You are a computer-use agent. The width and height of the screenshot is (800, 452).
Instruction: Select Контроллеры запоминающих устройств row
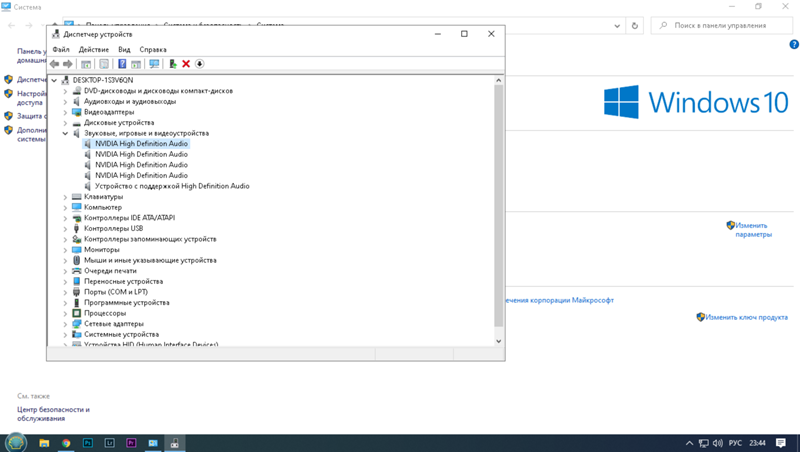[150, 239]
